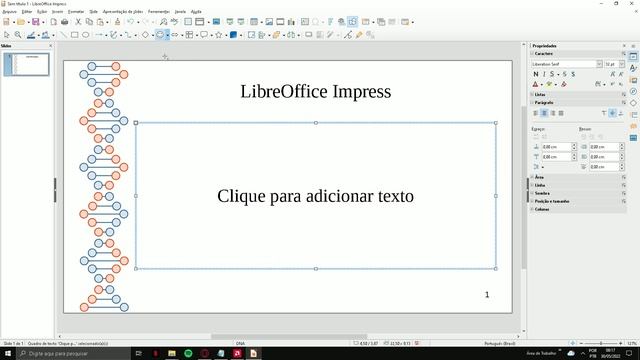The image size is (640, 360).
Task: Select the Insert Line tool
Action: pyautogui.click(x=63, y=35)
